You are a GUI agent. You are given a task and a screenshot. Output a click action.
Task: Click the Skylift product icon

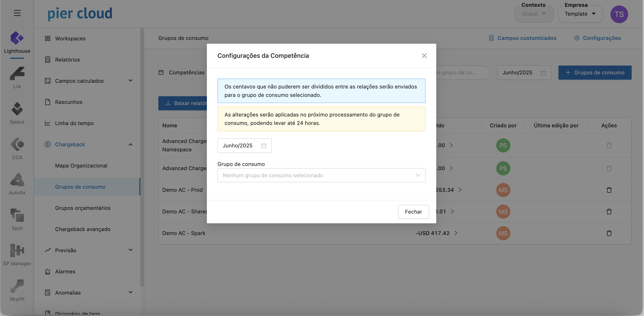click(x=17, y=286)
